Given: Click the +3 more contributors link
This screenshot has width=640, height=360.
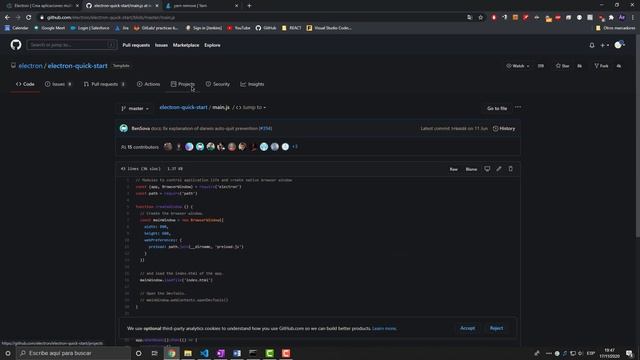Looking at the screenshot, I should [x=295, y=147].
